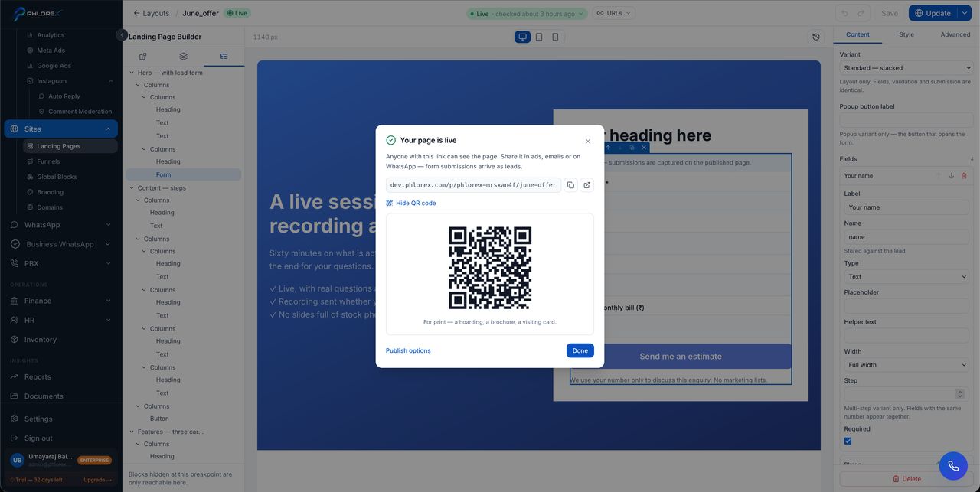Open Comment Moderation item

(80, 112)
